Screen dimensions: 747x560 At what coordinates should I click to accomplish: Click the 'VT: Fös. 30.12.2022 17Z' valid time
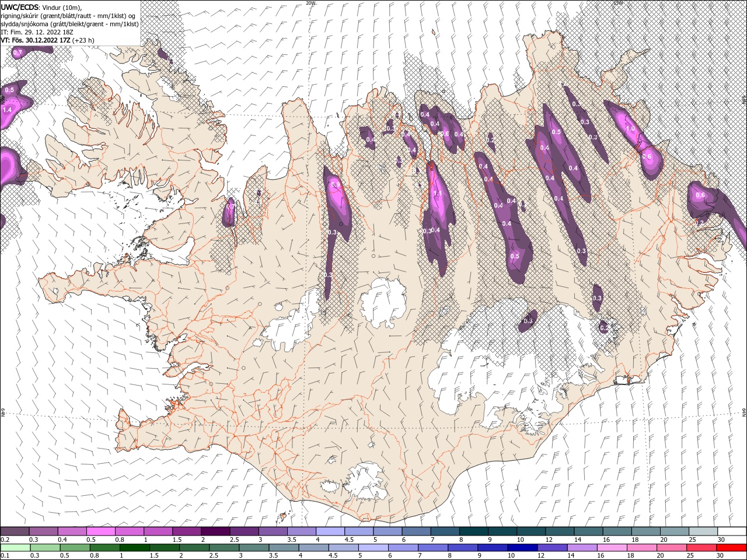tap(36, 40)
